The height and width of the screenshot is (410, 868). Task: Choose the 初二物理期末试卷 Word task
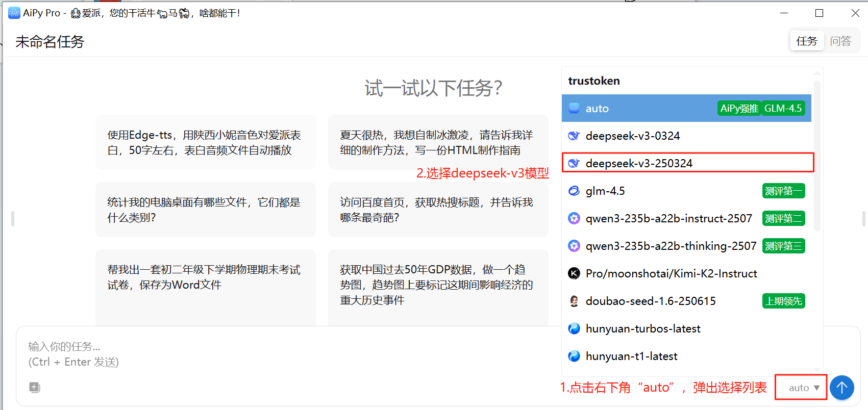[206, 287]
